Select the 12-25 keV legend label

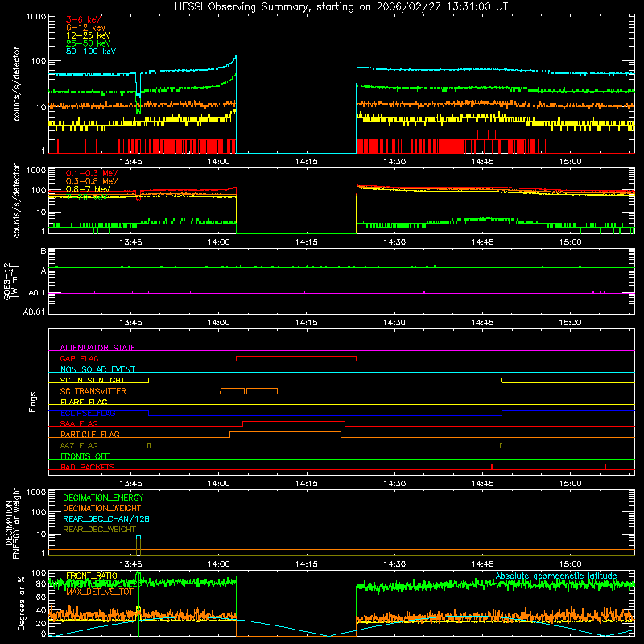pyautogui.click(x=89, y=35)
